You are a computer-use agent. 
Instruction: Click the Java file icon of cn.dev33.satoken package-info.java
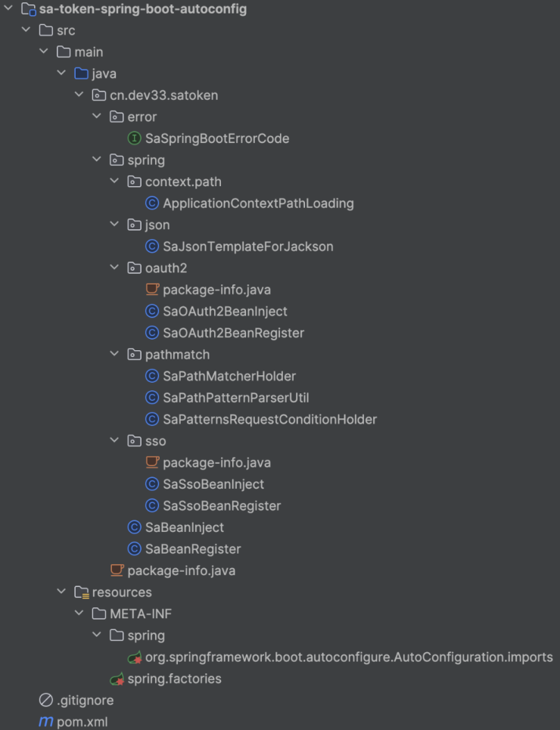(117, 570)
